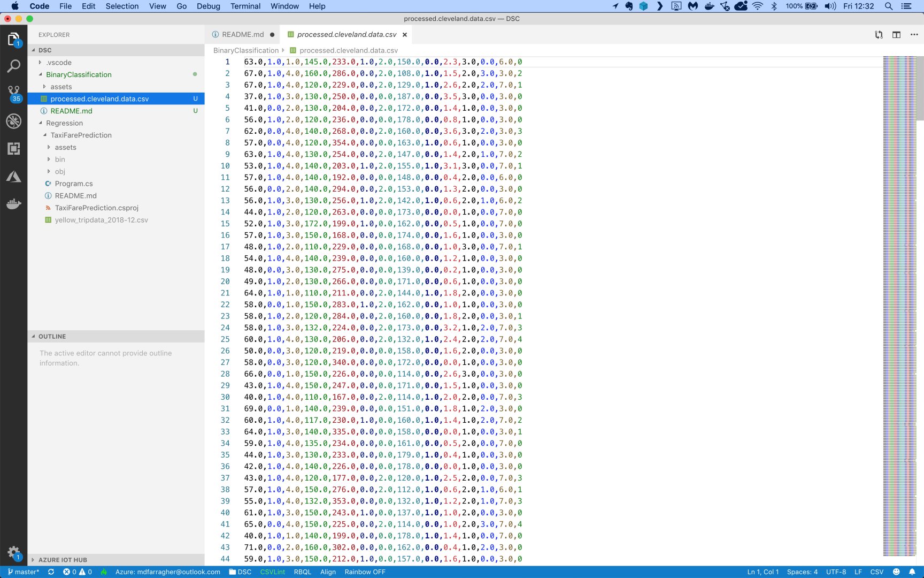Viewport: 924px width, 578px height.
Task: Switch to the README.md tab
Action: [242, 35]
